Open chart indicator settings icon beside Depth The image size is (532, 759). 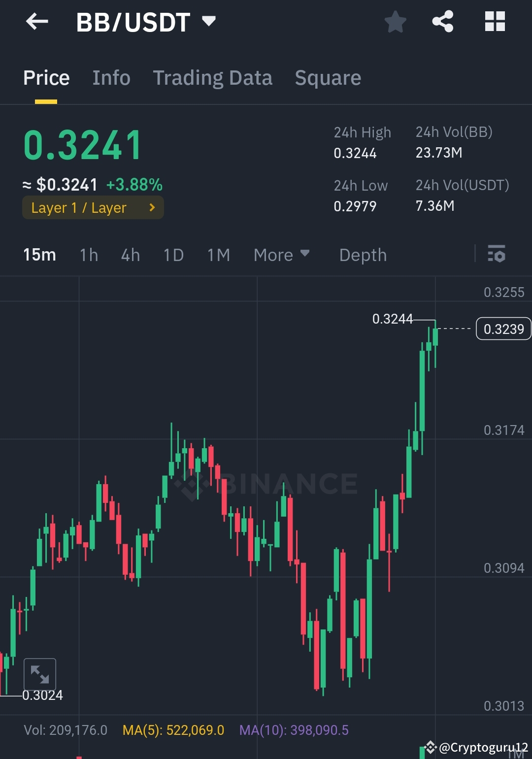498,255
